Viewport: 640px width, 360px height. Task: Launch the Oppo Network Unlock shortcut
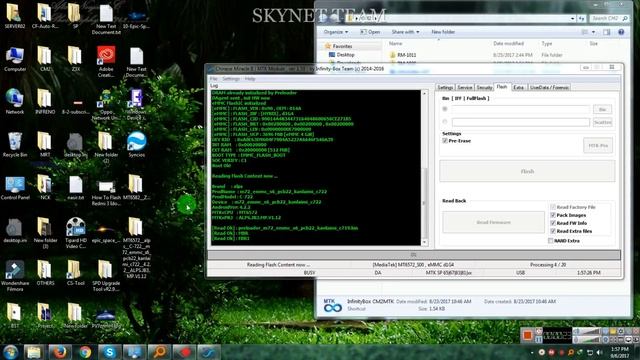click(106, 105)
